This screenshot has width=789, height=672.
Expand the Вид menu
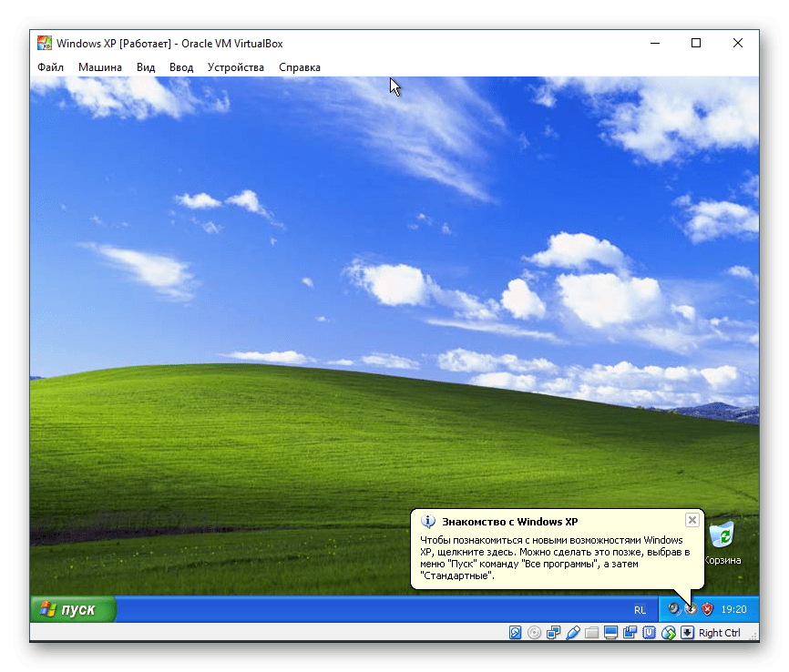coord(146,67)
